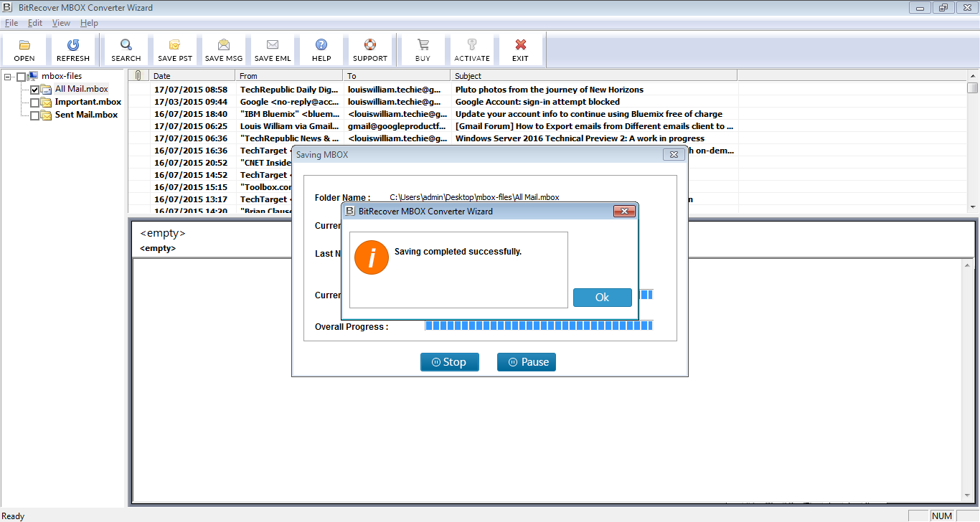980x522 pixels.
Task: Open the HELP toolbar icon
Action: pyautogui.click(x=321, y=50)
